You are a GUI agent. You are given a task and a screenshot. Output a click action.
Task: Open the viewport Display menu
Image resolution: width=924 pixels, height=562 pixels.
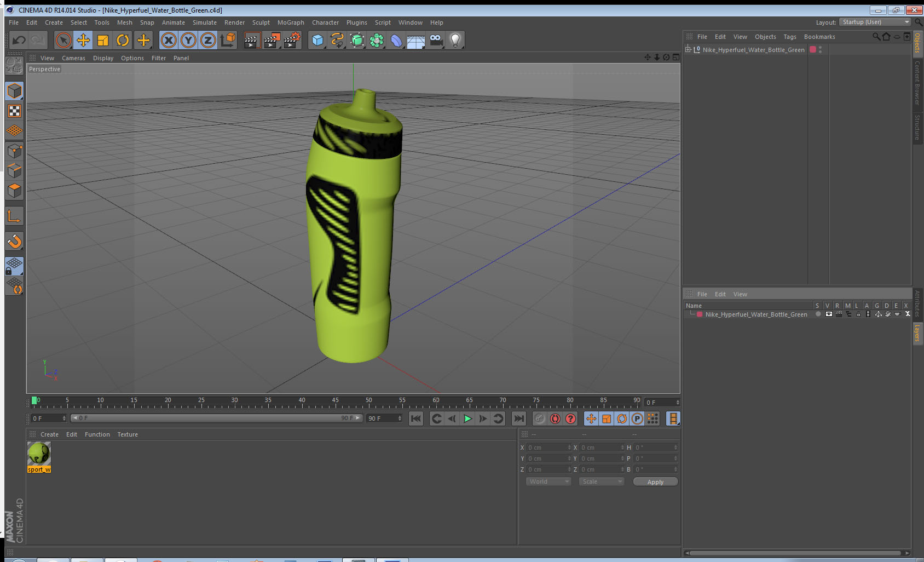coord(103,58)
